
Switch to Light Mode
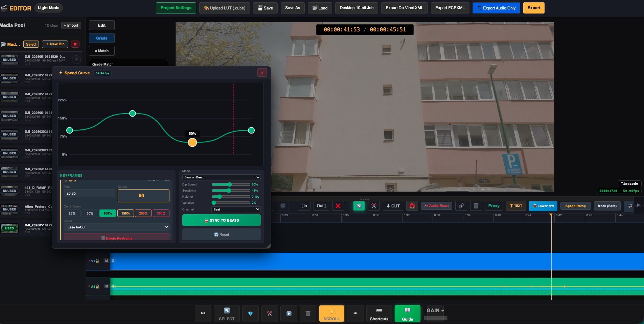[x=48, y=8]
